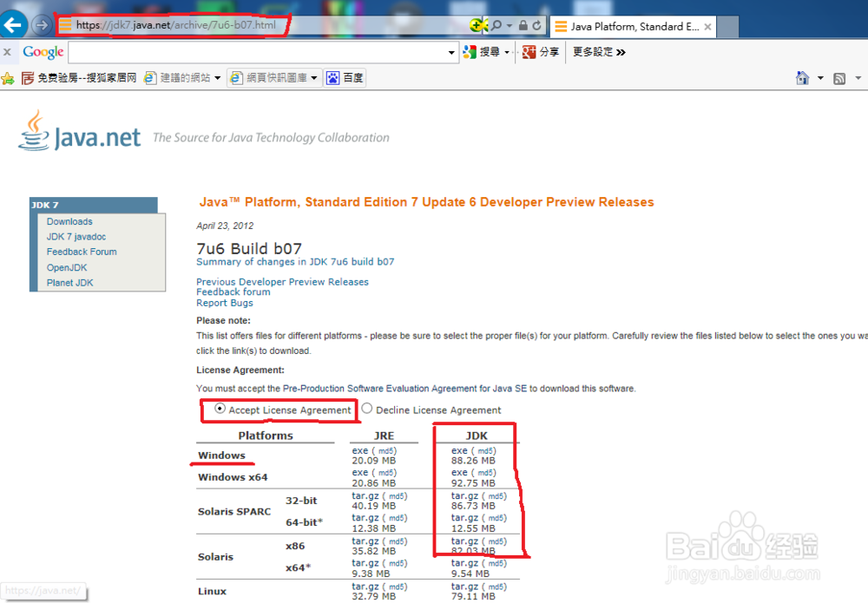Refresh the page with reload icon

point(537,25)
